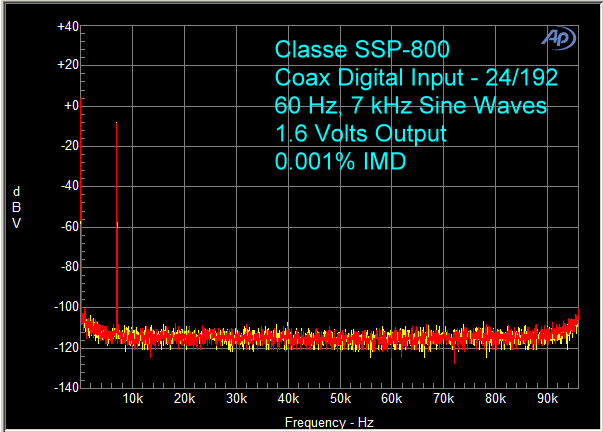Click the +20 y-axis label

(x=68, y=66)
